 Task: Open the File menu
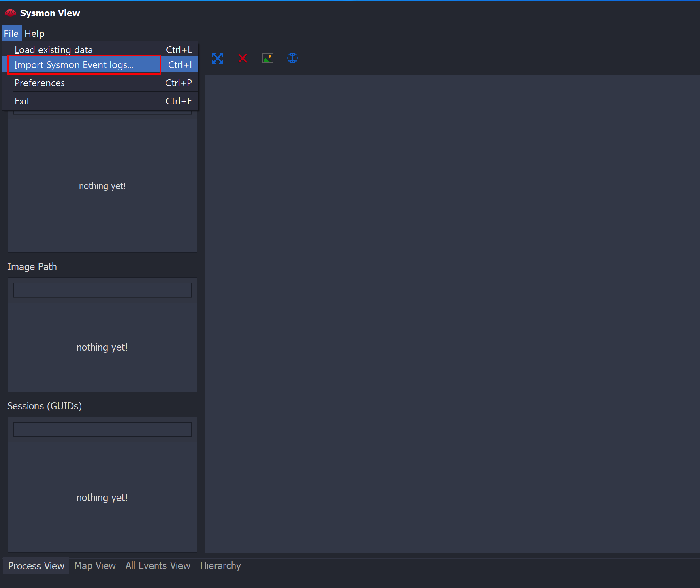(x=11, y=34)
